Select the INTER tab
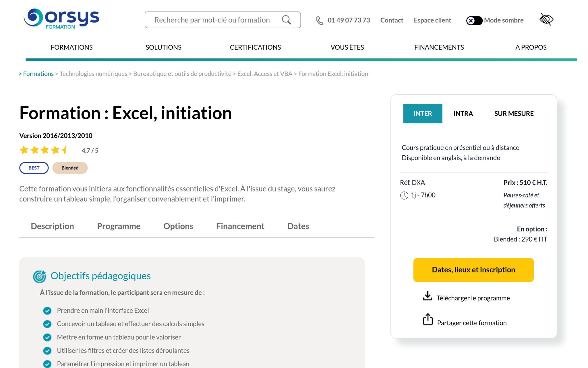This screenshot has width=588, height=368. pyautogui.click(x=423, y=114)
